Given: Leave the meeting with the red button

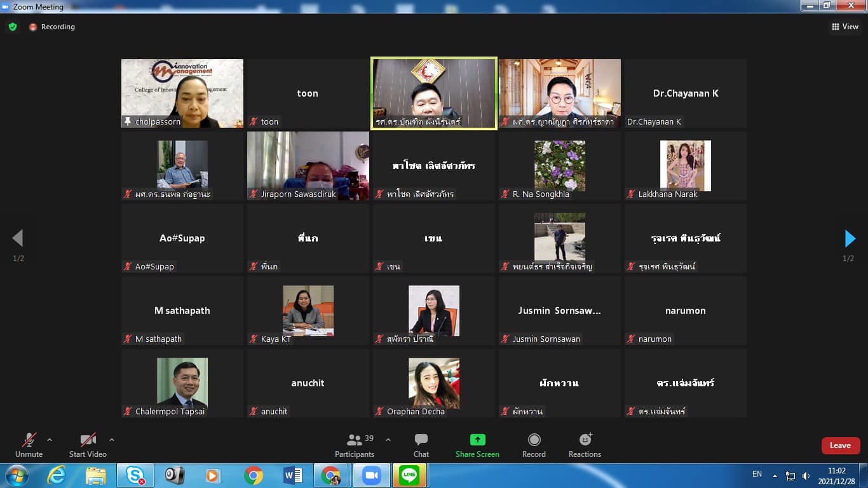Looking at the screenshot, I should pyautogui.click(x=840, y=445).
